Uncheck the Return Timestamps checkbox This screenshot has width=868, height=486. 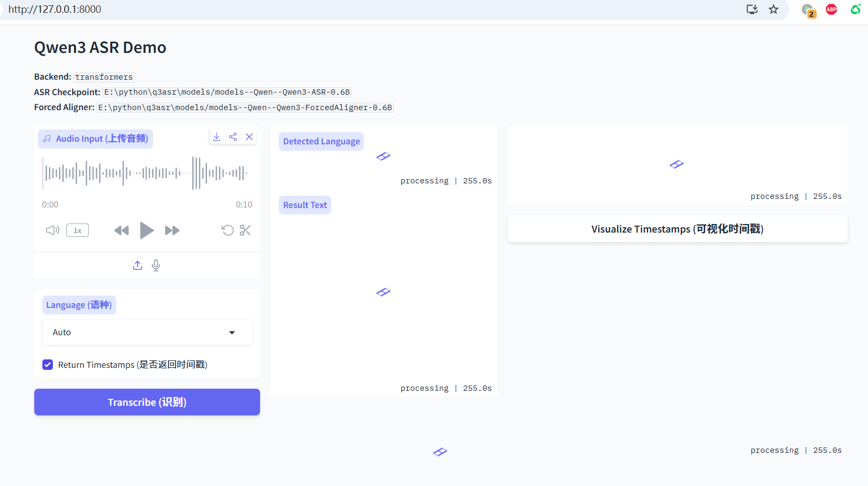click(x=48, y=365)
